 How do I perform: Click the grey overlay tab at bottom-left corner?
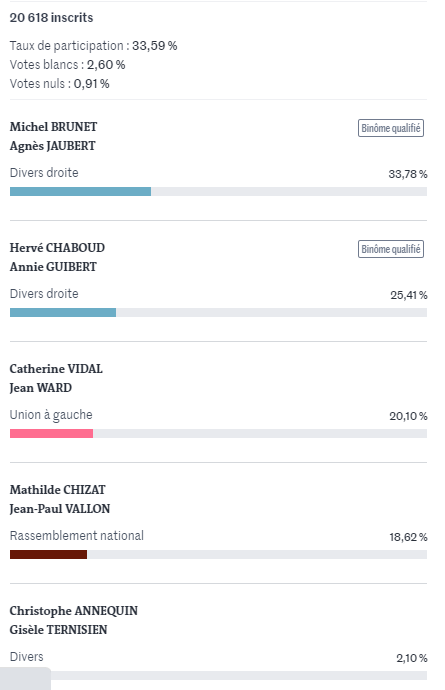pos(25,679)
